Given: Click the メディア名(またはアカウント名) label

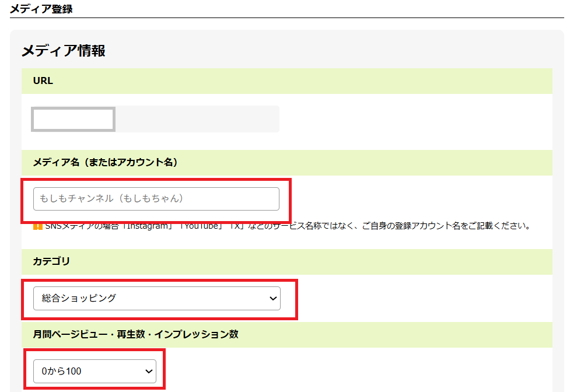Looking at the screenshot, I should [x=105, y=163].
